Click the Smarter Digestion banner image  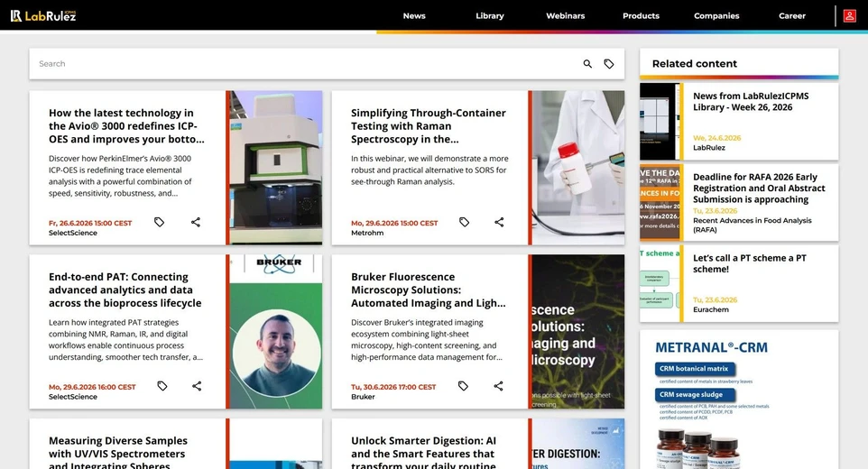tap(578, 444)
